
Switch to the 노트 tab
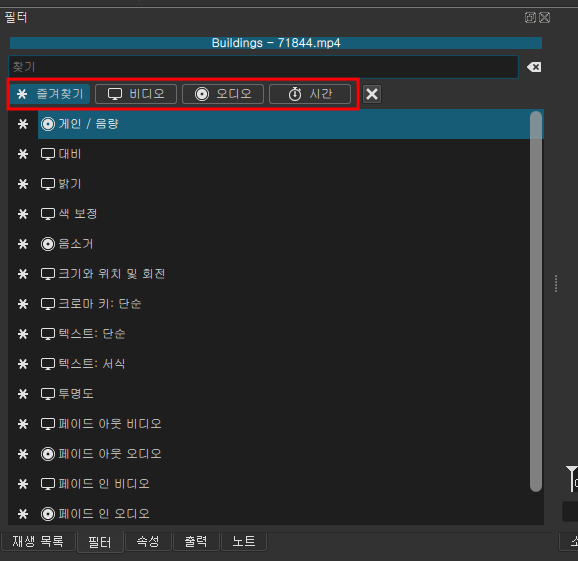click(x=244, y=541)
